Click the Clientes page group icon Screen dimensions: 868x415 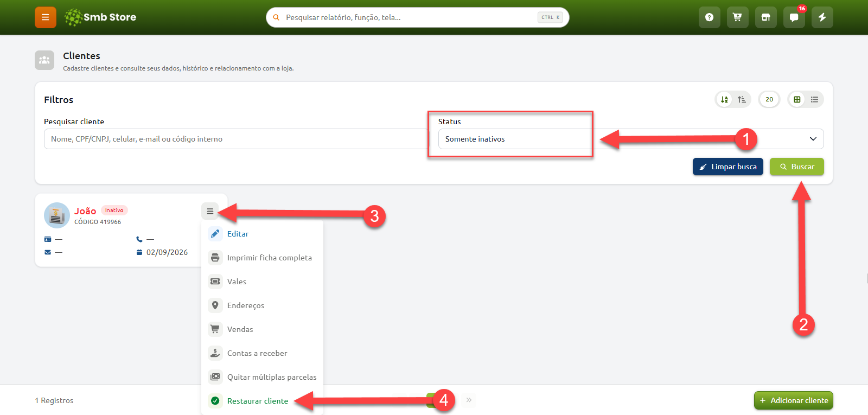pyautogui.click(x=44, y=60)
